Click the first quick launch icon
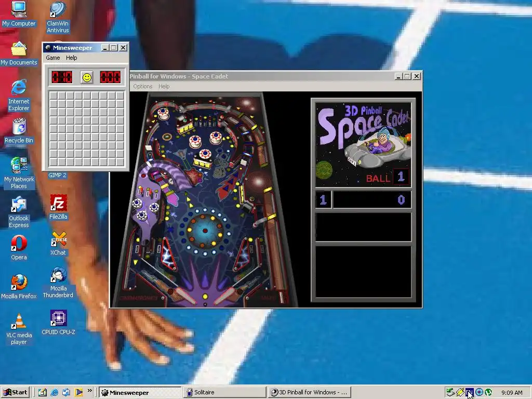 42,393
